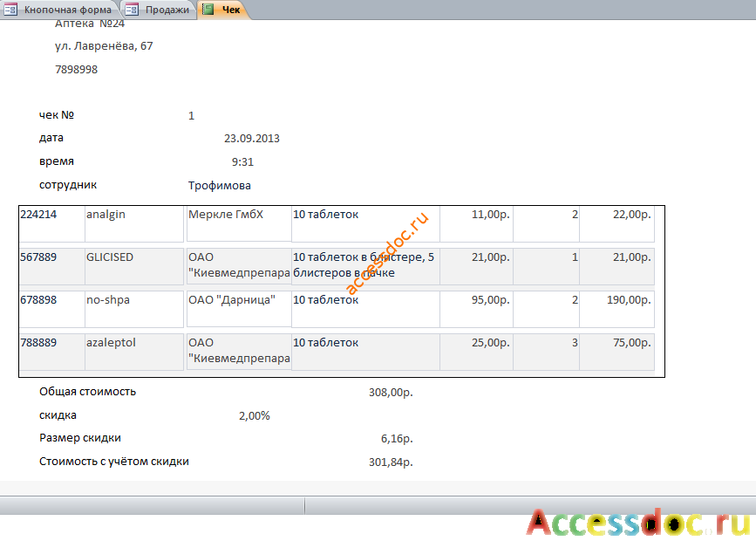This screenshot has width=756, height=541.
Task: Click the Стоимость с учётом скидки label
Action: pyautogui.click(x=114, y=462)
